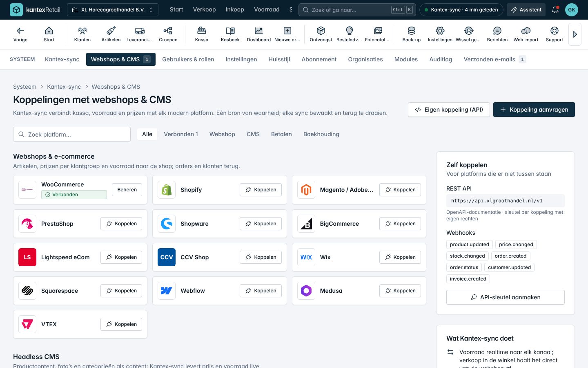Screen dimensions: 588x368
Task: Open the Kasboek icon
Action: tap(230, 34)
